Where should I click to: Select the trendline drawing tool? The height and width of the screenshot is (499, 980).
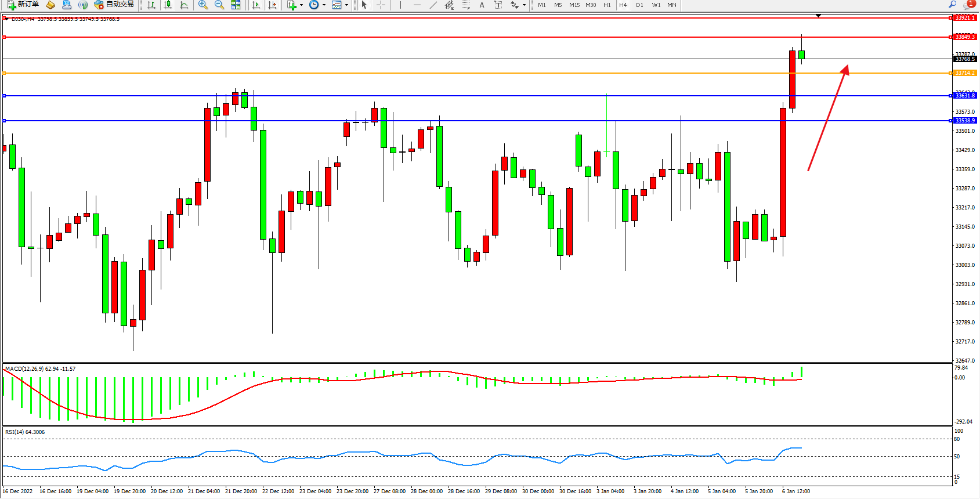coord(433,5)
